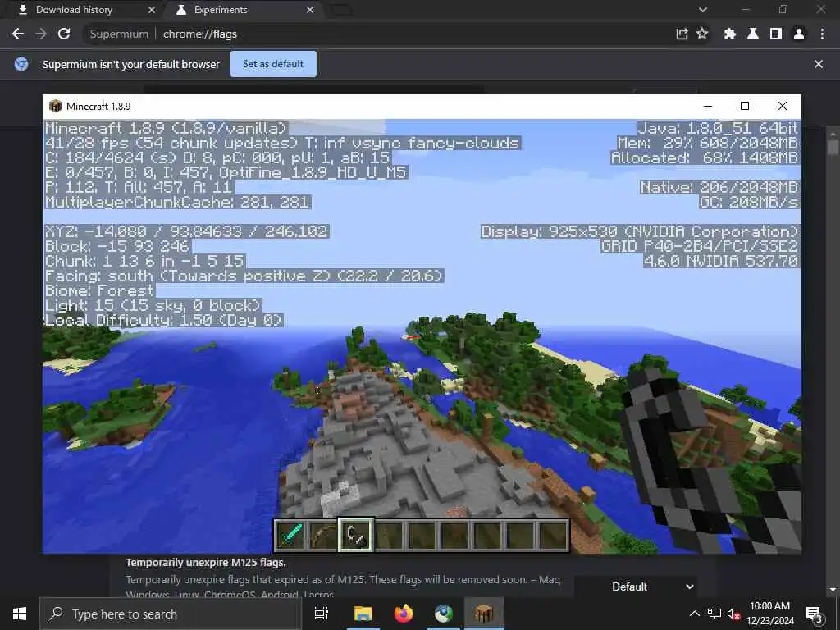This screenshot has height=630, width=840.
Task: Open the Extensions puzzle icon
Action: [729, 34]
